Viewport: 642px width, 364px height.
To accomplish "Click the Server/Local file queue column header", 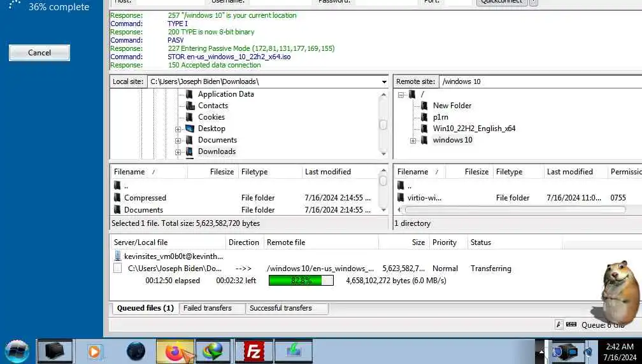I will click(168, 242).
